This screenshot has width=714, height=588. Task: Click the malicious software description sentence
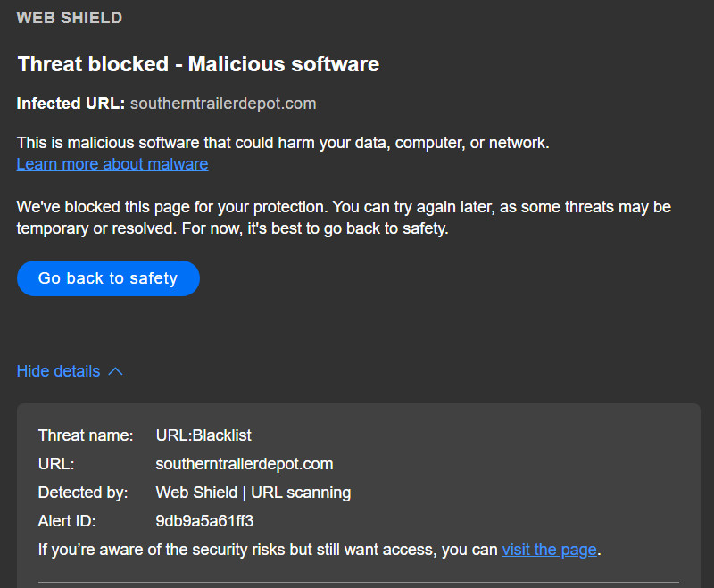[282, 143]
